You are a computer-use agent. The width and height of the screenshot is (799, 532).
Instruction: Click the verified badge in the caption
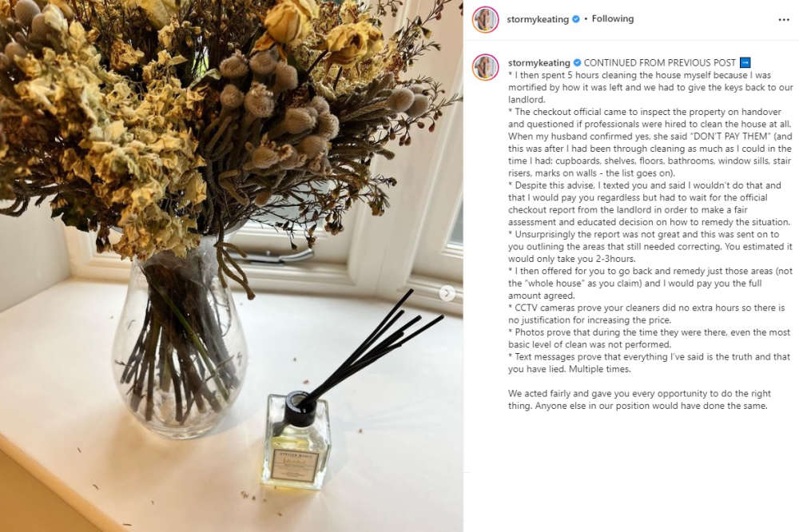pyautogui.click(x=577, y=62)
